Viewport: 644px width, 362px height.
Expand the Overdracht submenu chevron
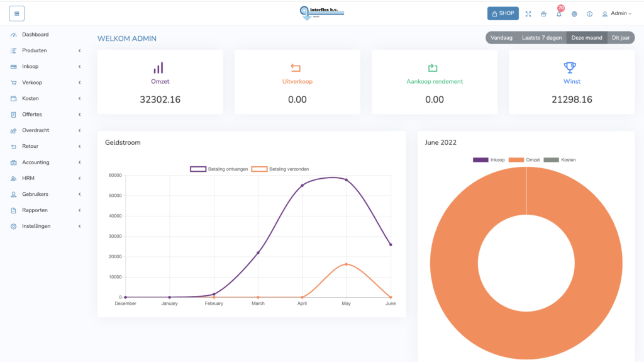(x=80, y=130)
